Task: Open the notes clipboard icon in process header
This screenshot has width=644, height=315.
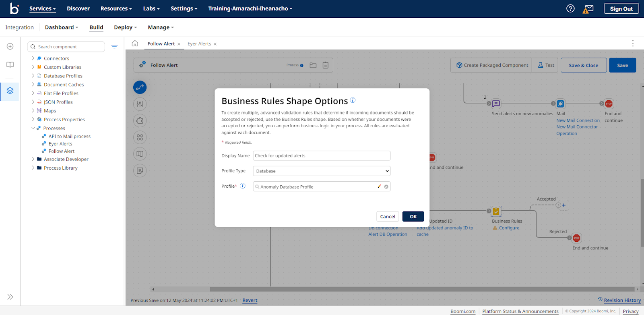Action: click(326, 65)
